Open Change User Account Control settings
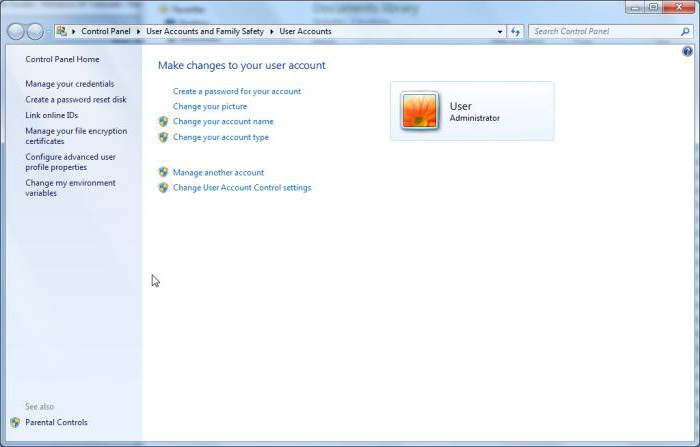 241,188
